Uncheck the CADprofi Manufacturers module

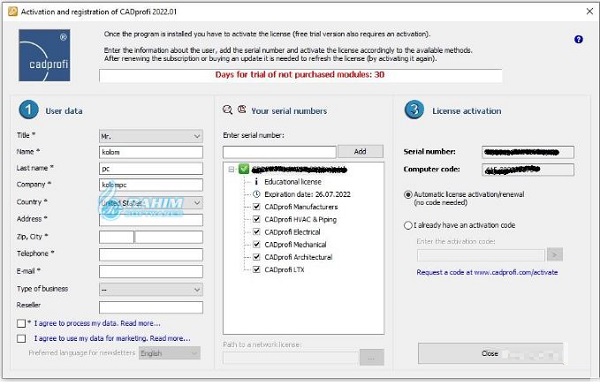[x=257, y=207]
